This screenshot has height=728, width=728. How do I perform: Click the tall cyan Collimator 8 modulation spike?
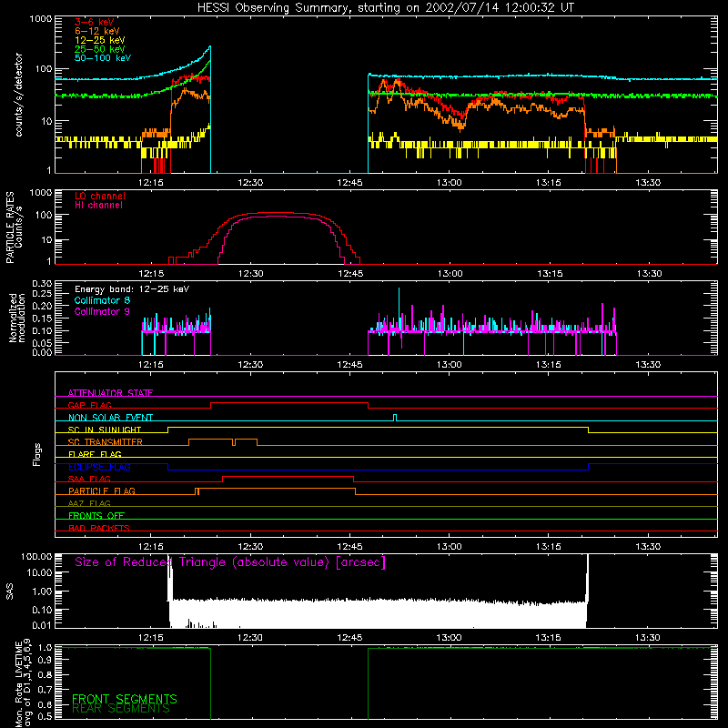[x=399, y=307]
